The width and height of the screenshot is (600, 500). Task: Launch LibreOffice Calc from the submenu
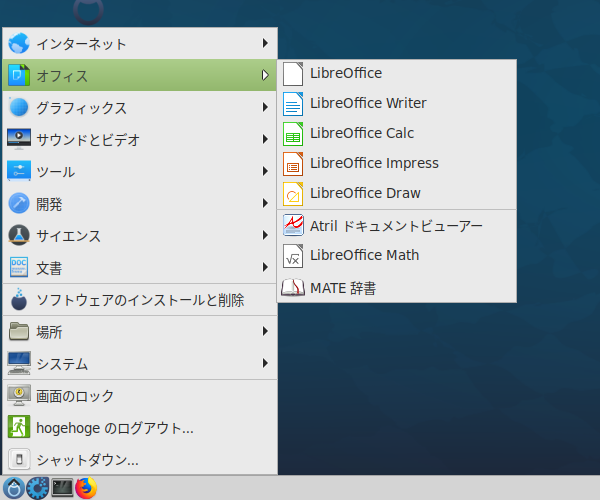coord(397,134)
